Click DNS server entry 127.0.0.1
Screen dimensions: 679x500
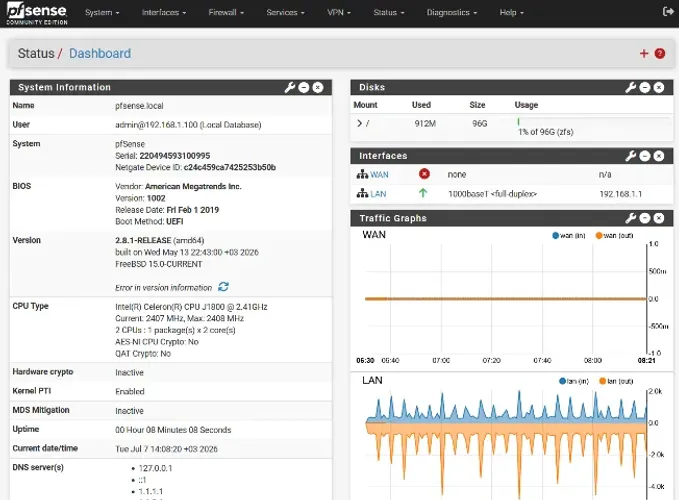tap(155, 468)
